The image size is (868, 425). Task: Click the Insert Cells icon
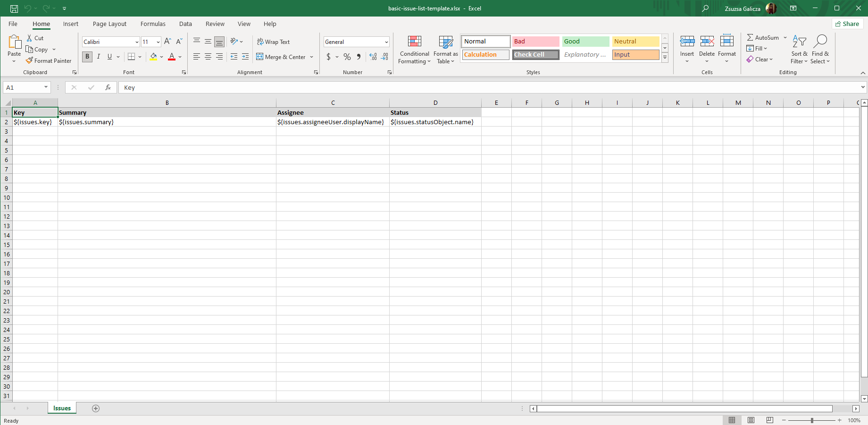coord(687,42)
